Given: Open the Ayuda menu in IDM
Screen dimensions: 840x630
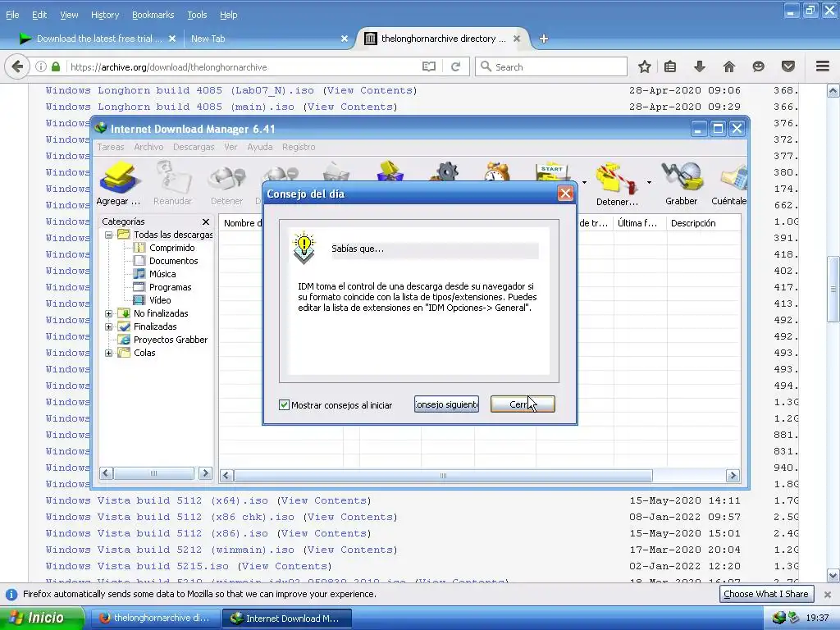Looking at the screenshot, I should (260, 147).
